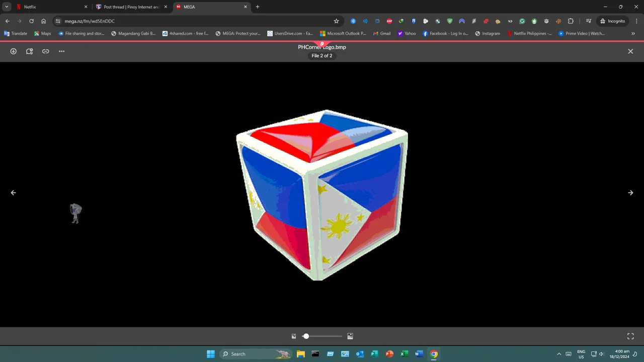Screen dimensions: 644x362
Task: Focus the address bar with mega.nz URL
Action: pyautogui.click(x=197, y=21)
